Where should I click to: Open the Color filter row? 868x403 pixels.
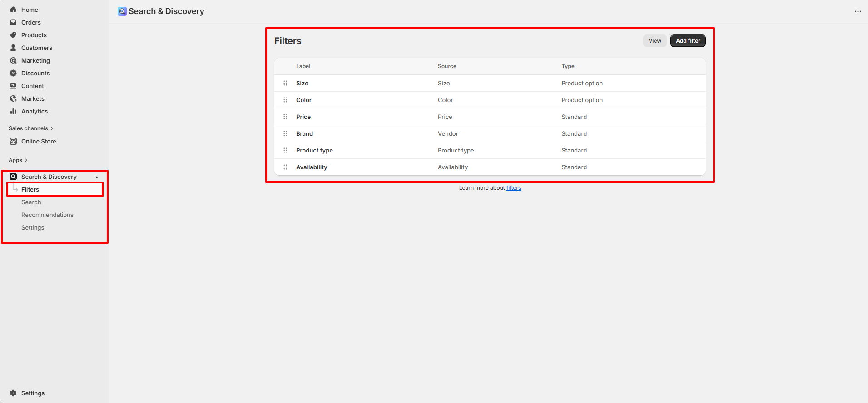490,100
